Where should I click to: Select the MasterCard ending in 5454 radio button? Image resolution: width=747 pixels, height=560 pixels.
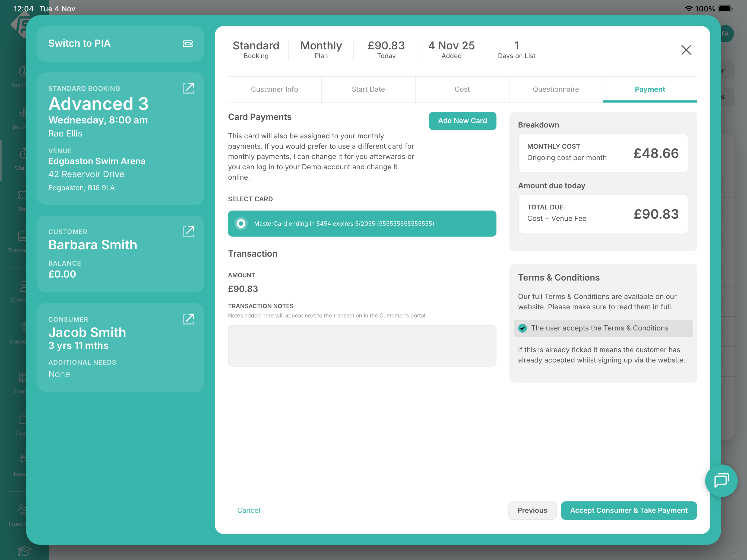(x=241, y=224)
